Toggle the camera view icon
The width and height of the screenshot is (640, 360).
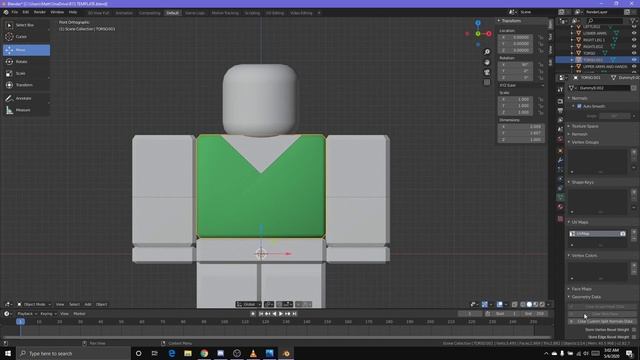(487, 72)
